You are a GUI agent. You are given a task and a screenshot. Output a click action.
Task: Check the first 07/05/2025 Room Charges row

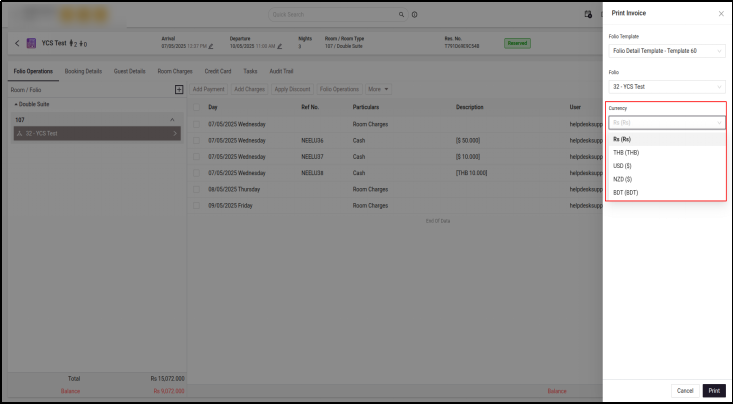[x=196, y=124]
